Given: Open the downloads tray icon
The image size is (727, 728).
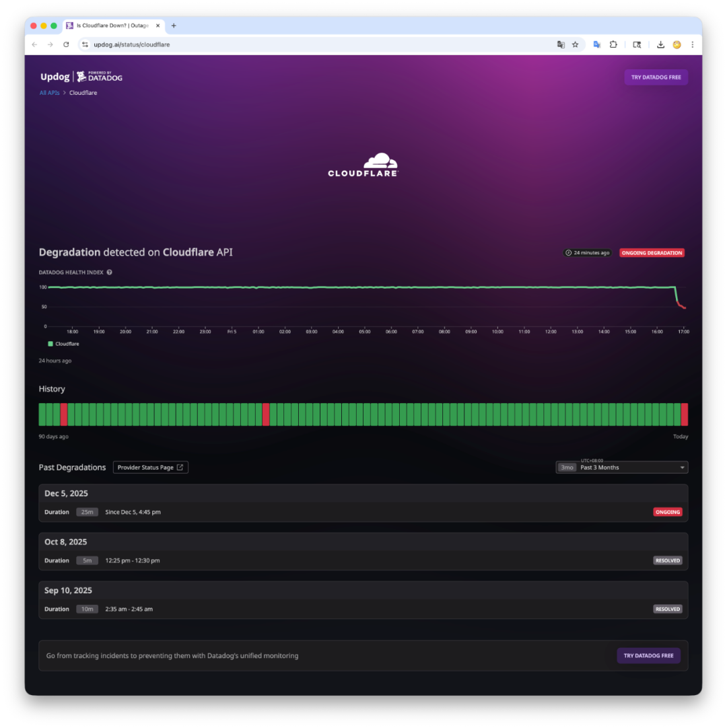Looking at the screenshot, I should [660, 44].
